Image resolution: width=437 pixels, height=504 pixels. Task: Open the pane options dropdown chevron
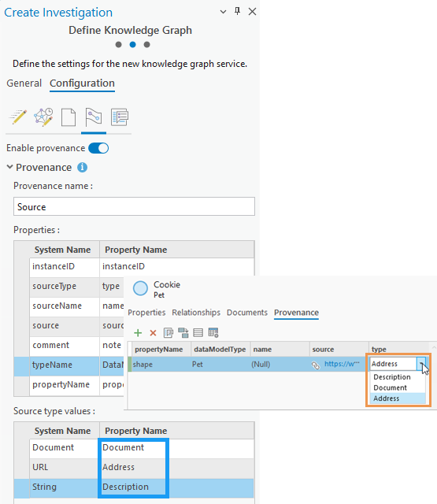coord(223,12)
